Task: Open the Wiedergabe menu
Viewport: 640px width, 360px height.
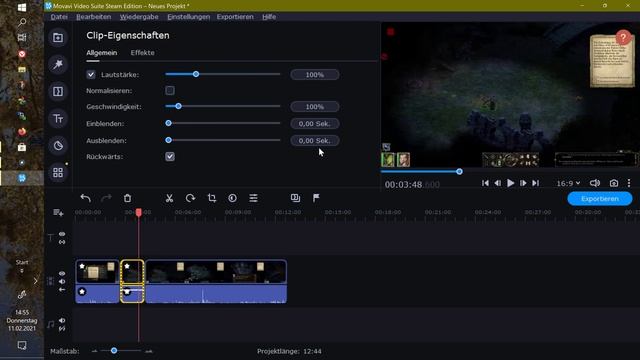Action: click(139, 17)
